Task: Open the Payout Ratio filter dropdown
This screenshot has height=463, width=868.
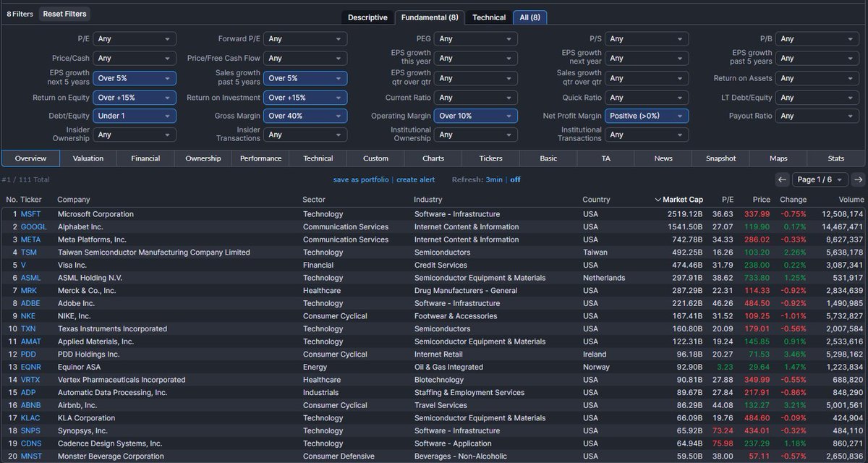Action: 817,114
